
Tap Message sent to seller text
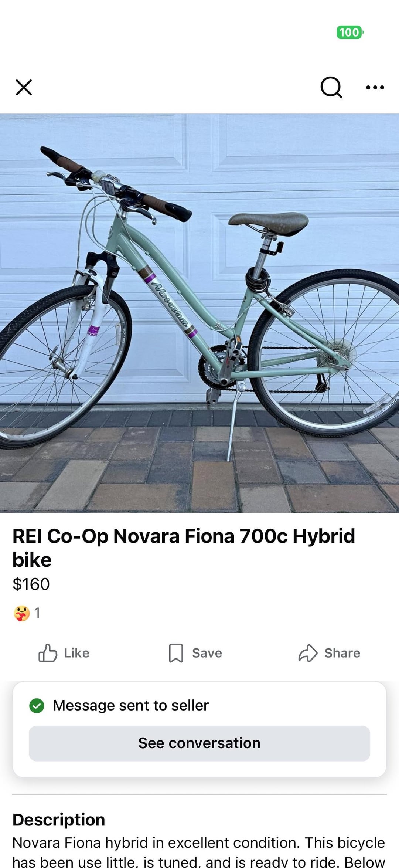pyautogui.click(x=131, y=705)
